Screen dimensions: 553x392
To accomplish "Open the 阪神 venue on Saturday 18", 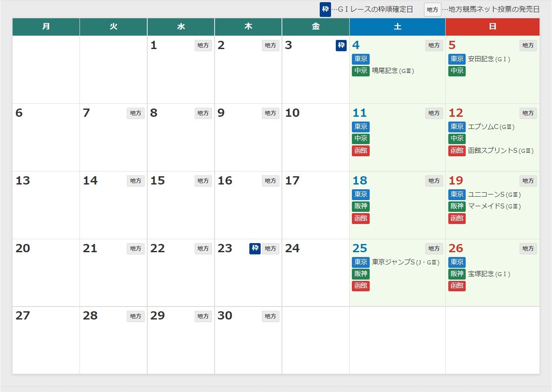I will click(361, 206).
